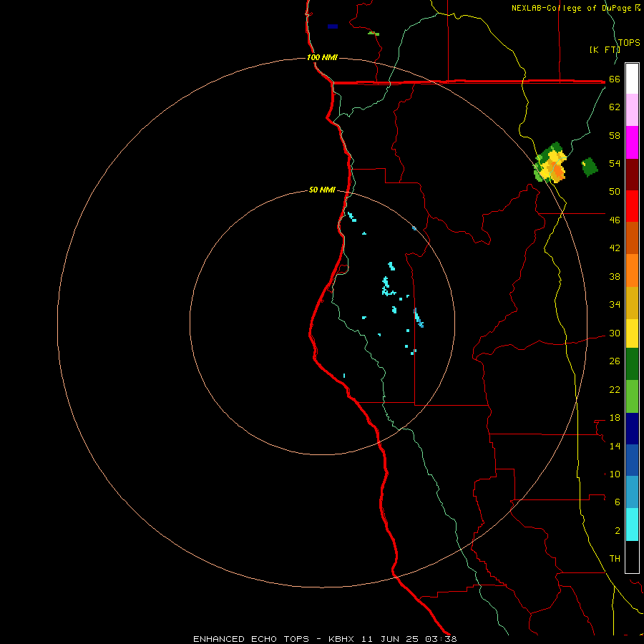The image size is (644, 644).
Task: Click the 26 legend value
Action: click(x=615, y=361)
